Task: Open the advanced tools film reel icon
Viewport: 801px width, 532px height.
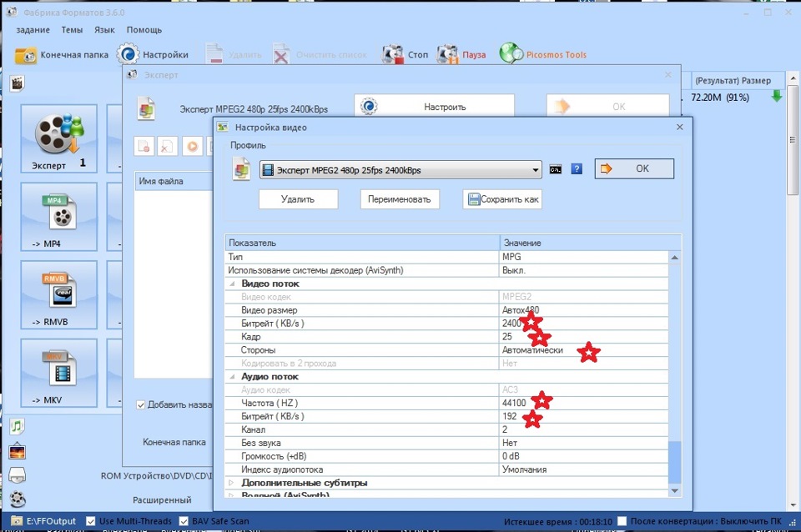Action: (18, 499)
